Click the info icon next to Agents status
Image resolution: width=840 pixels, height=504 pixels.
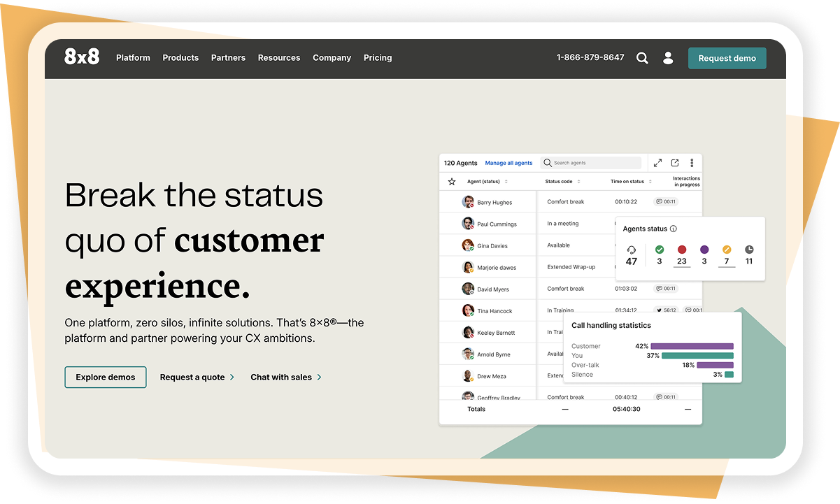674,229
